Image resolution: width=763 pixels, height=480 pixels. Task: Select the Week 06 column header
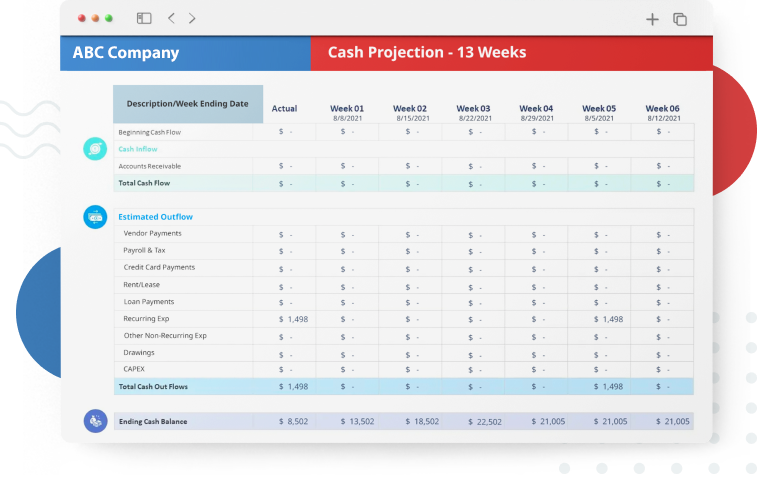662,109
